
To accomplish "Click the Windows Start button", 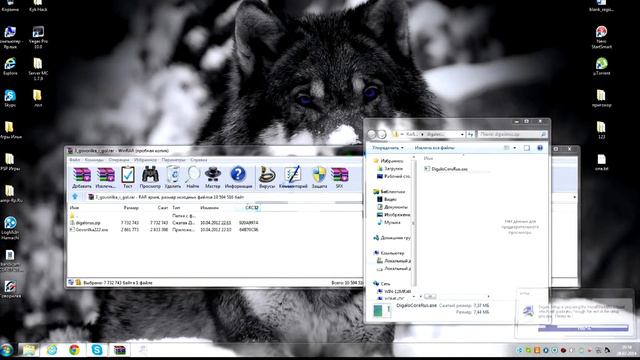I will click(7, 350).
